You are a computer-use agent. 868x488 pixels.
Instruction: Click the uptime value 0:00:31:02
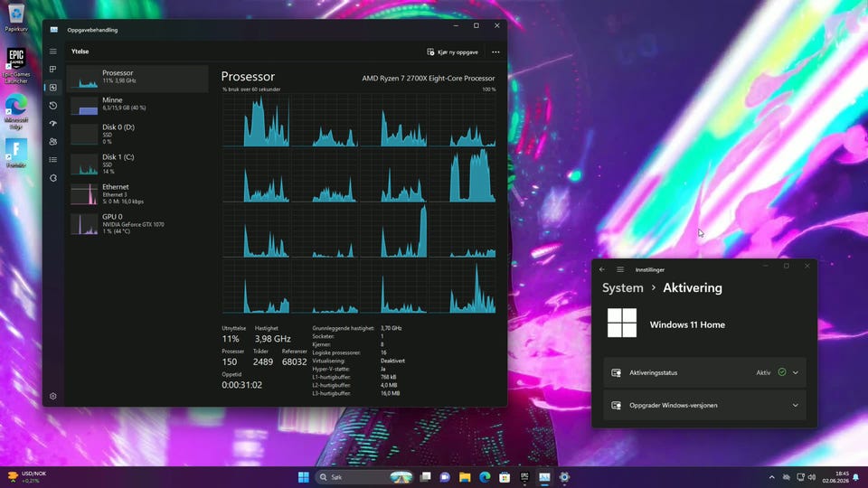[x=242, y=385]
